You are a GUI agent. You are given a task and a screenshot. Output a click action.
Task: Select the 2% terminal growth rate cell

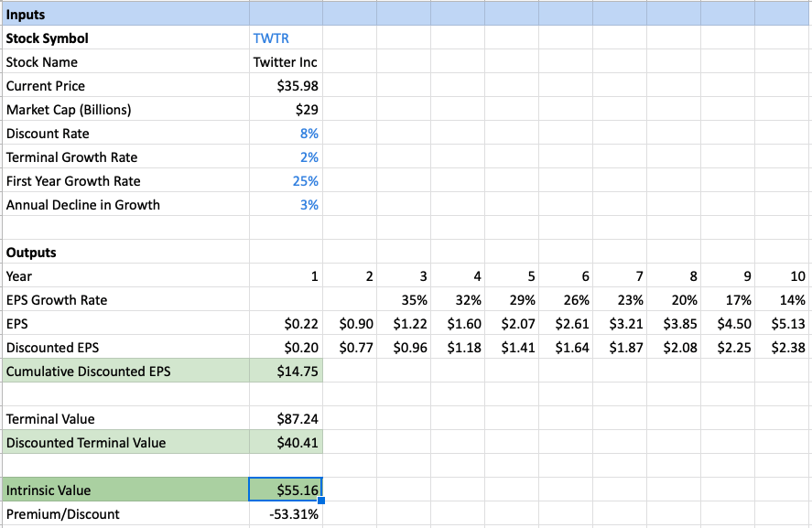click(x=286, y=157)
